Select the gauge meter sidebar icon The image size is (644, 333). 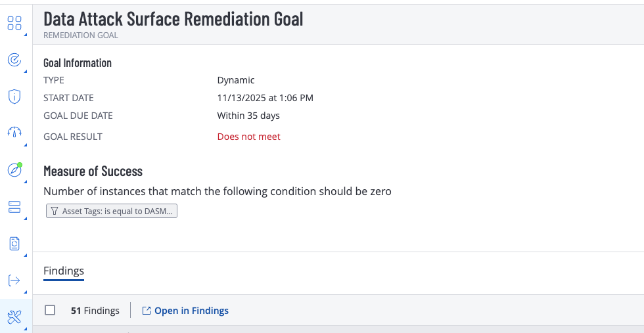14,133
